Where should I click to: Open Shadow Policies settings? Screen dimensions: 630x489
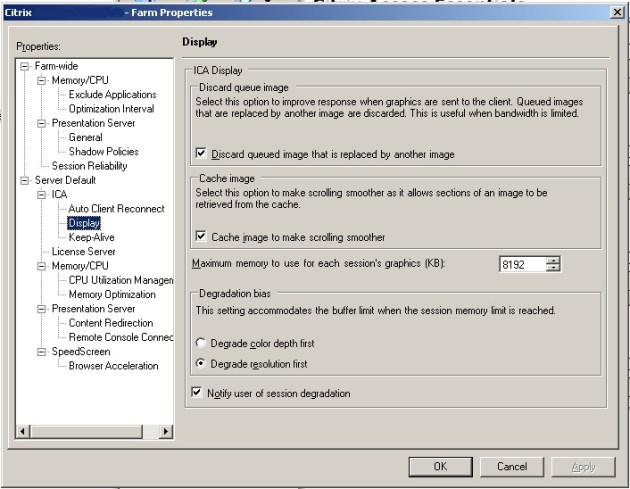pyautogui.click(x=103, y=152)
